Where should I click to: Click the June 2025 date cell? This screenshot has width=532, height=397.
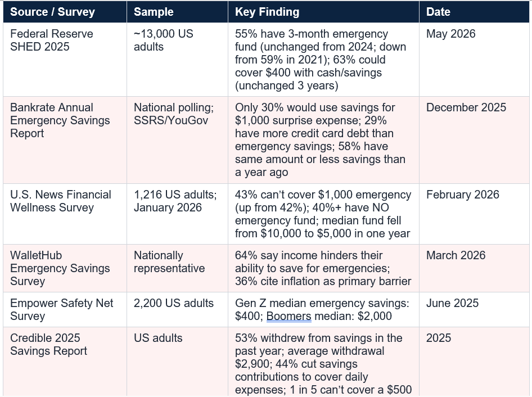pos(474,310)
